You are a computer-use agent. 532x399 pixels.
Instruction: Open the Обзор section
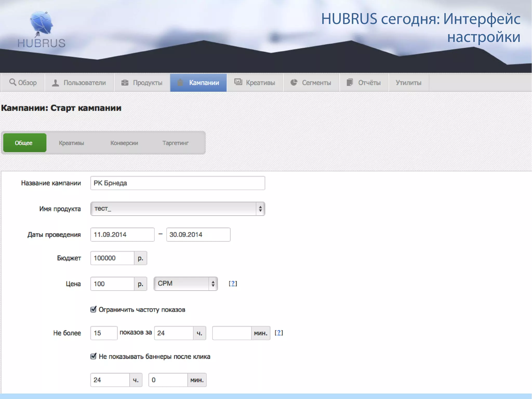click(x=23, y=83)
